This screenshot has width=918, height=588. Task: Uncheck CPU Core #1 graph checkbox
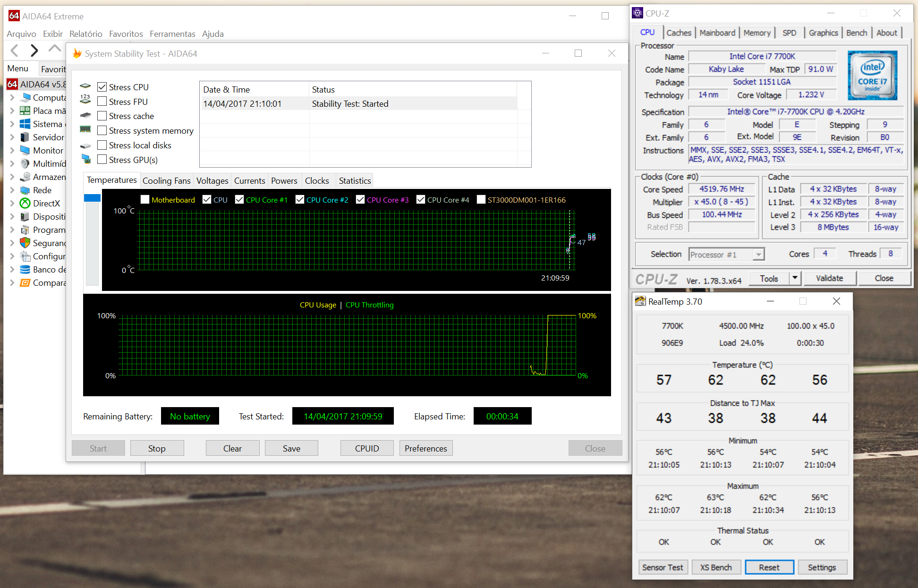click(x=239, y=199)
